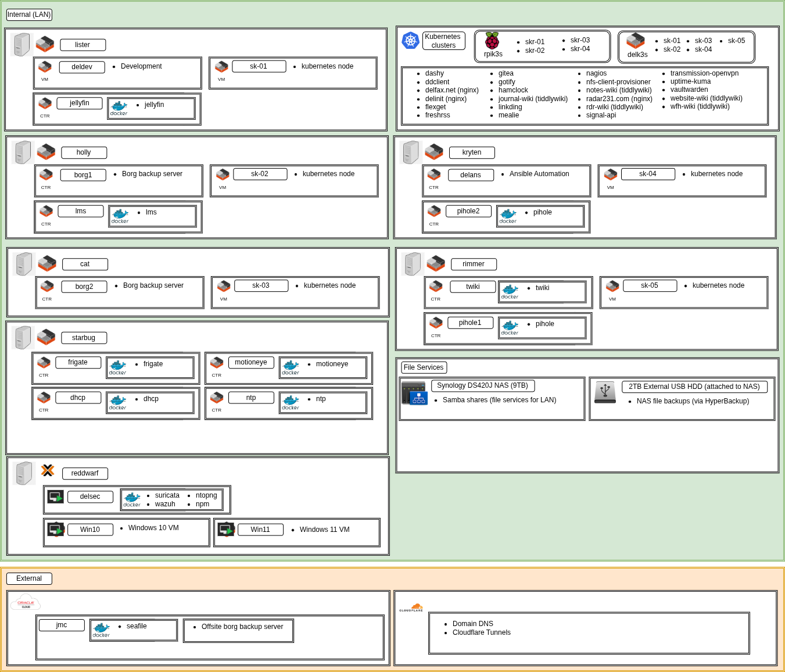The image size is (785, 672).
Task: Click the lister host label
Action: pyautogui.click(x=83, y=45)
